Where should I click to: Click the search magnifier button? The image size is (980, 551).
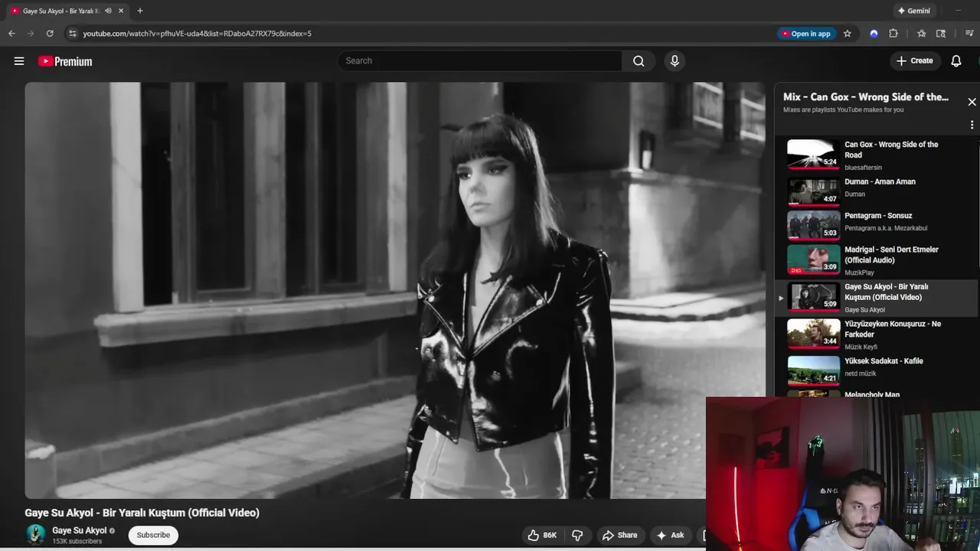tap(639, 61)
